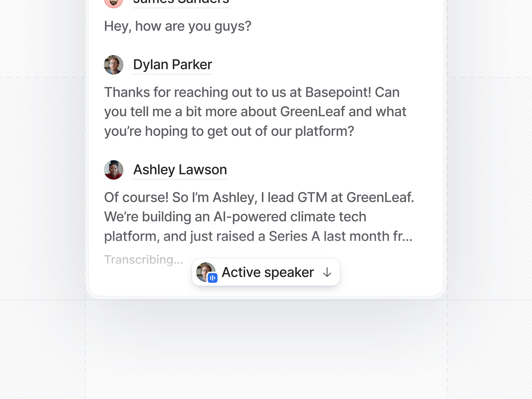Click the Active speaker button
This screenshot has height=399, width=532.
pos(266,272)
